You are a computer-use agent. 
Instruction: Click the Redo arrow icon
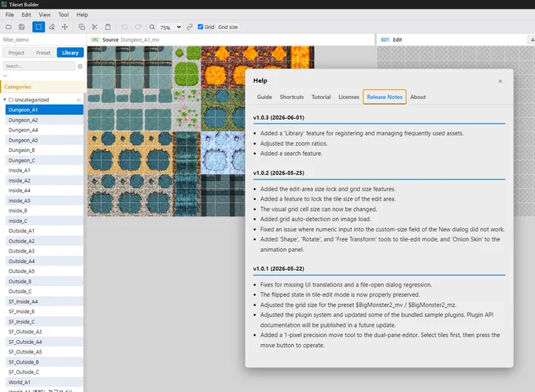click(x=138, y=27)
